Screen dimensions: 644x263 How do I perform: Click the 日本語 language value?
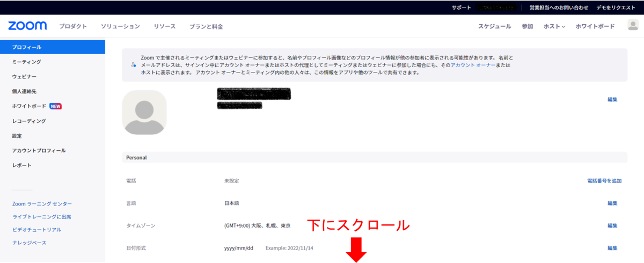tap(231, 203)
